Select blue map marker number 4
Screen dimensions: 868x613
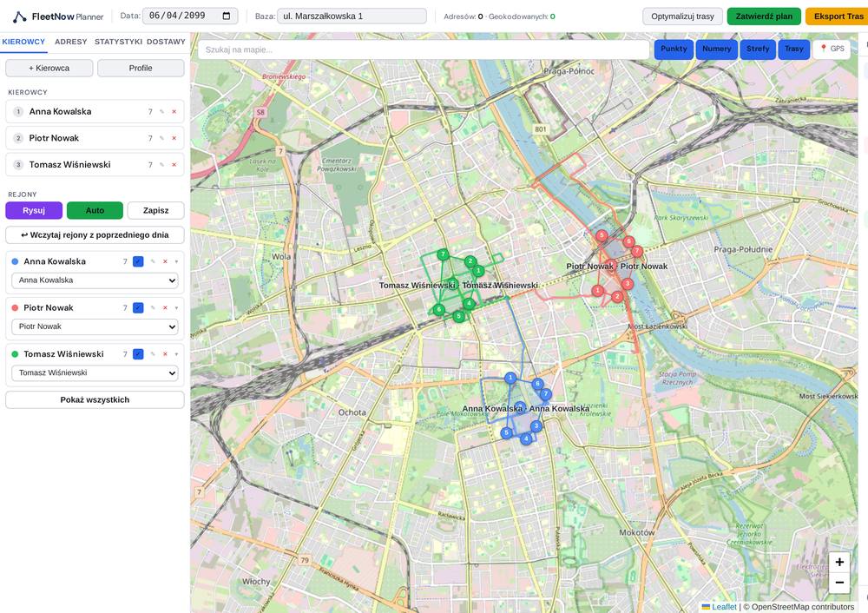(526, 438)
